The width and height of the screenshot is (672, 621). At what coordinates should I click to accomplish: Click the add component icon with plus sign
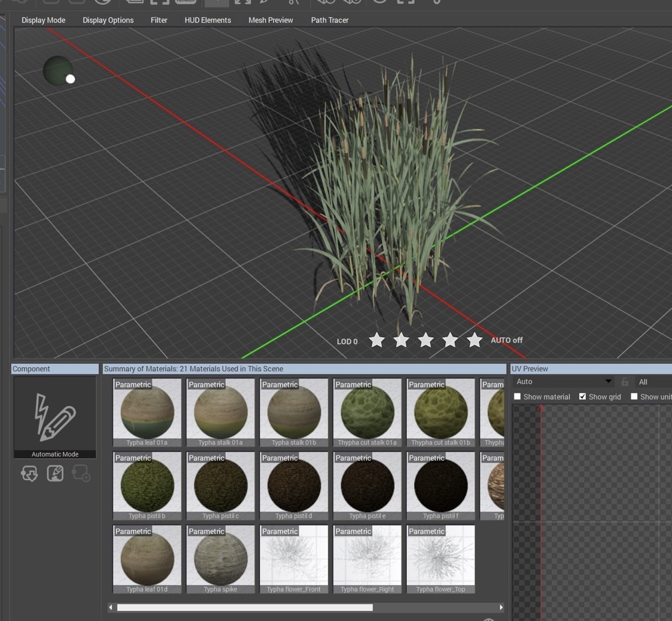[81, 473]
